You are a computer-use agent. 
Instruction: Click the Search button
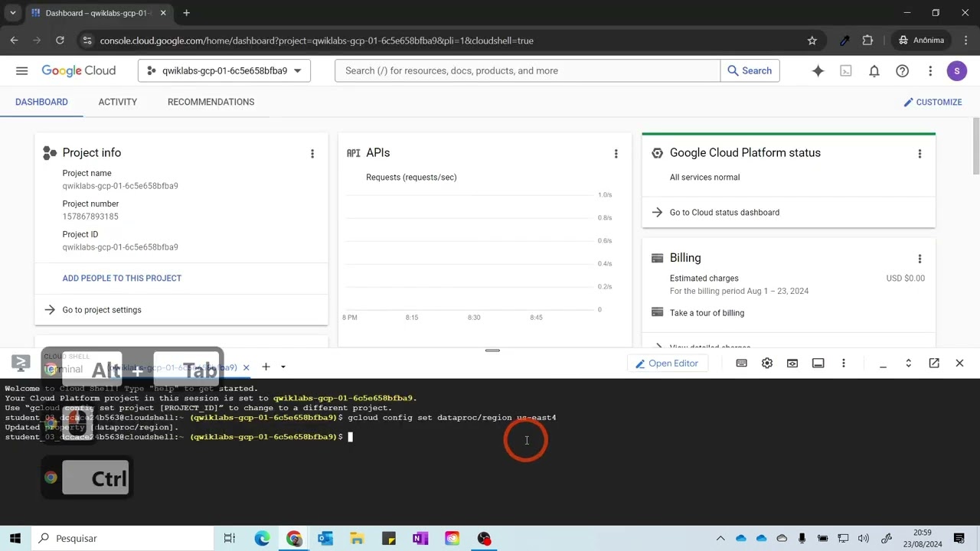click(750, 70)
